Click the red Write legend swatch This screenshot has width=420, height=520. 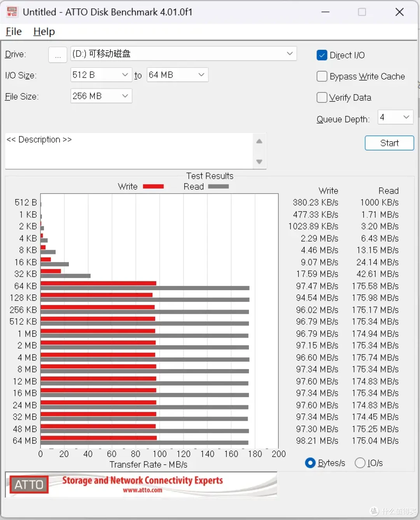153,187
